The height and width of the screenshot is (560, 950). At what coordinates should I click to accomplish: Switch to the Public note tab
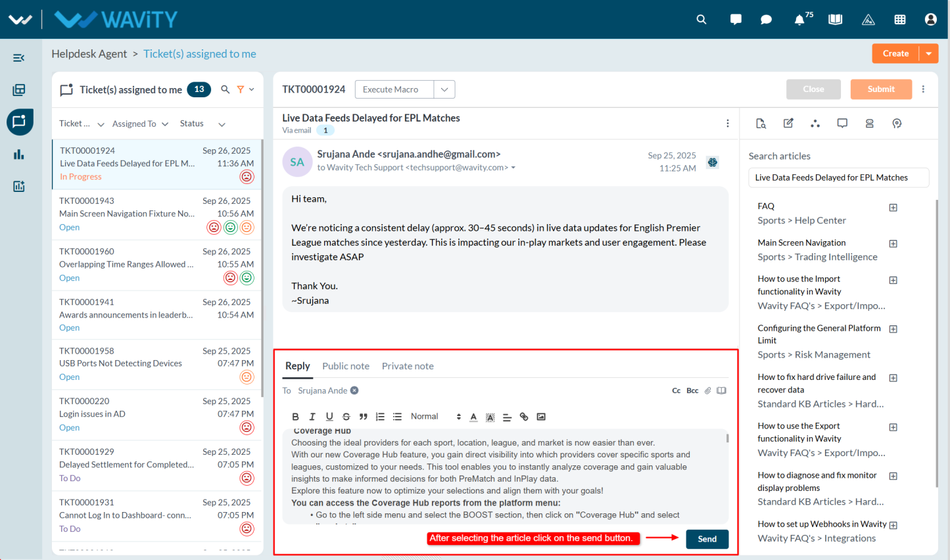[x=346, y=366]
